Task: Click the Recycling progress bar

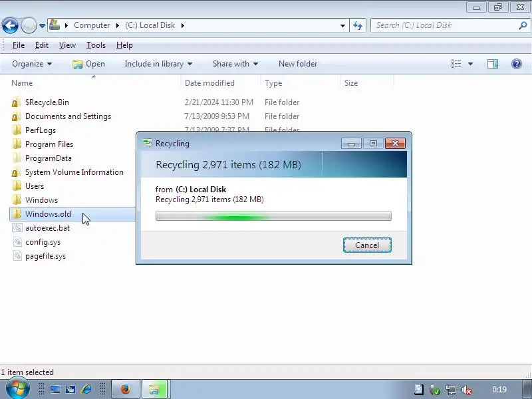Action: [x=273, y=215]
